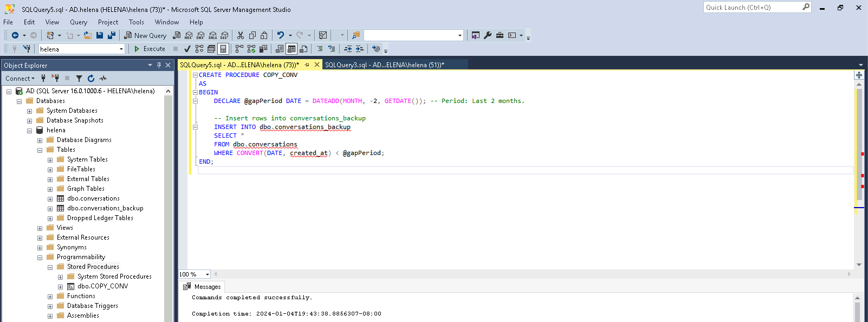Open the Query menu
Viewport: 868px width, 322px height.
(x=78, y=22)
